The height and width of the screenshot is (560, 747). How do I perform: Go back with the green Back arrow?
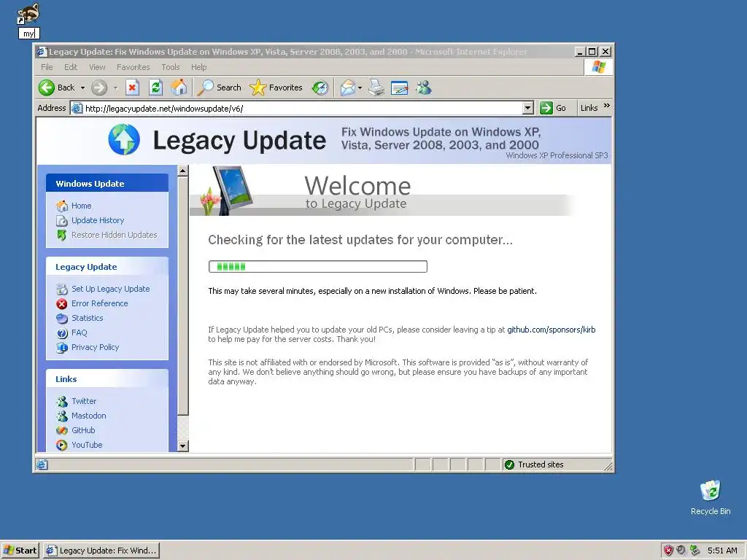56,87
